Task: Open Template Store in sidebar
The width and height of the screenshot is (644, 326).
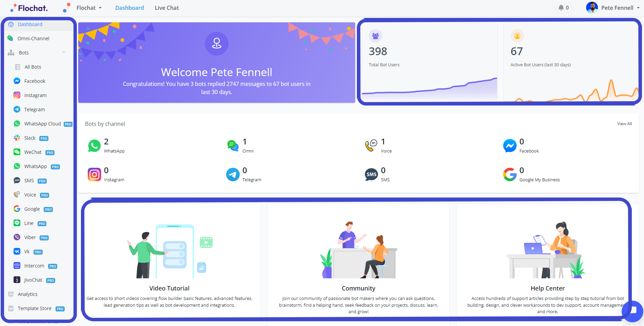Action: (35, 308)
